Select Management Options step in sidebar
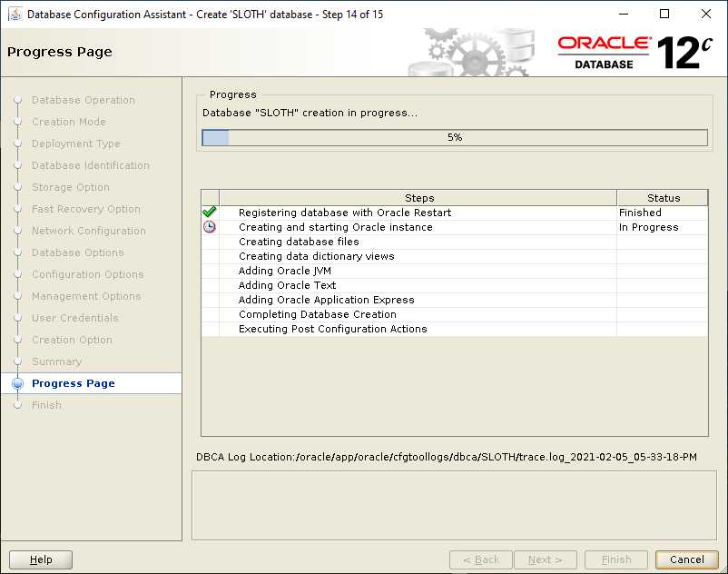The image size is (728, 574). [x=86, y=296]
